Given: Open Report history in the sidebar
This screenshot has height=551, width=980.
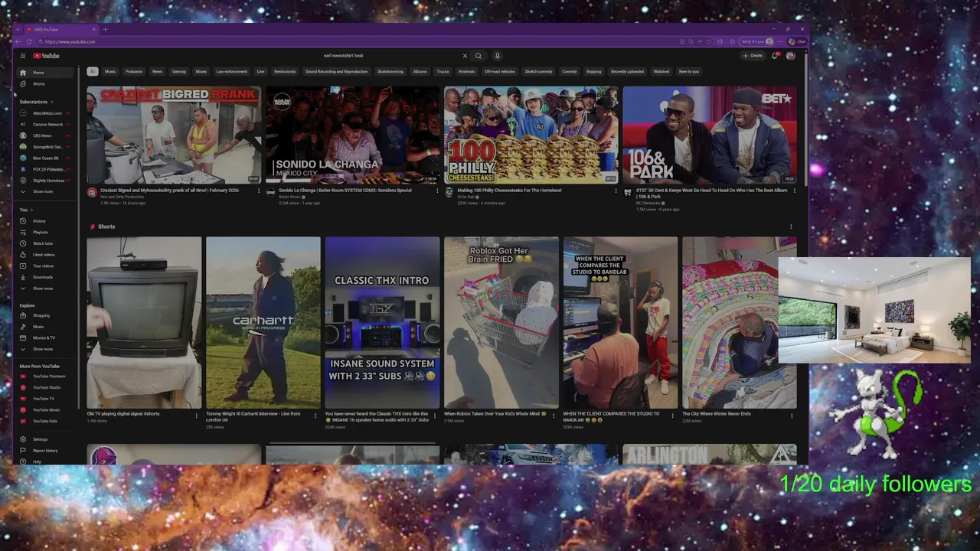Looking at the screenshot, I should click(x=46, y=451).
